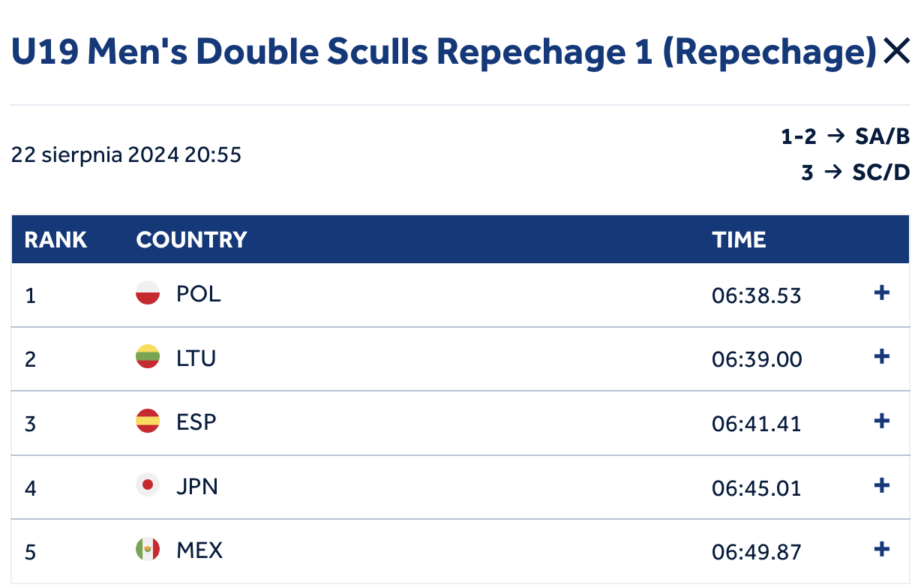Viewport: 921px width, 588px height.
Task: Click the Japan flag icon
Action: (x=148, y=485)
